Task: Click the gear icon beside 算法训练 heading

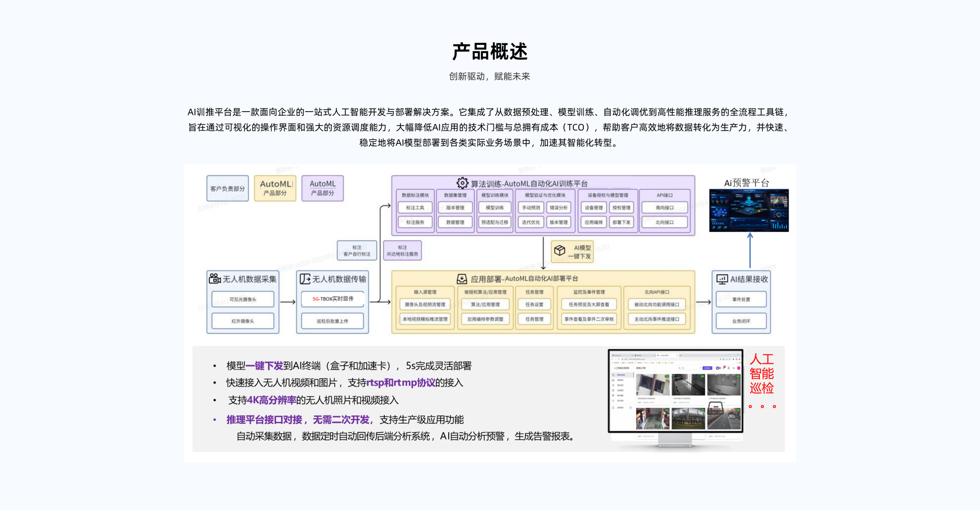Action: pos(462,183)
